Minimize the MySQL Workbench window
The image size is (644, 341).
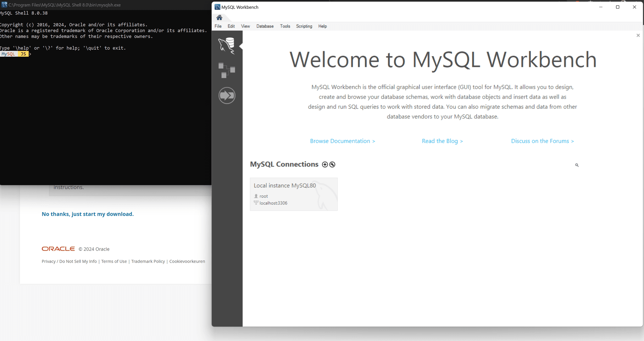601,7
